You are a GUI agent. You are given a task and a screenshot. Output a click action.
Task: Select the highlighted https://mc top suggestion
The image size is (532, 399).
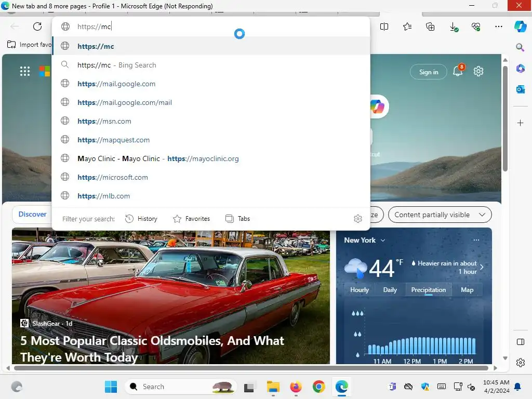(x=211, y=46)
